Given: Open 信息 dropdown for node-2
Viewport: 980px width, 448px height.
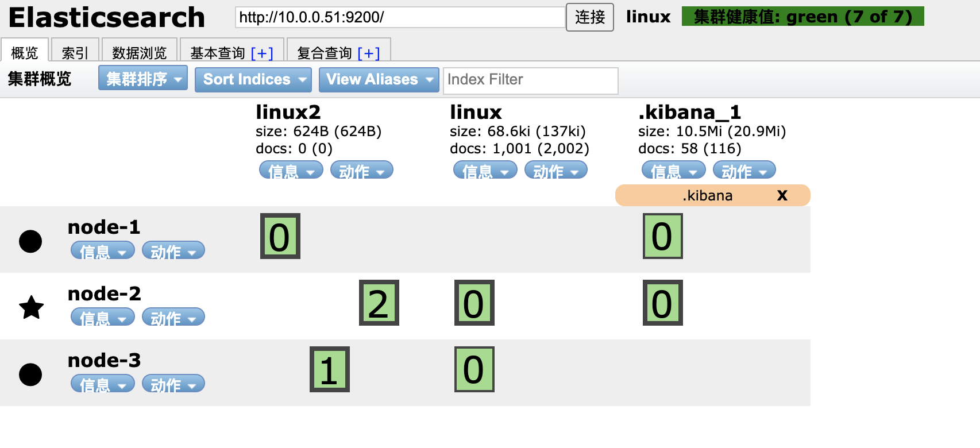Looking at the screenshot, I should [x=103, y=317].
